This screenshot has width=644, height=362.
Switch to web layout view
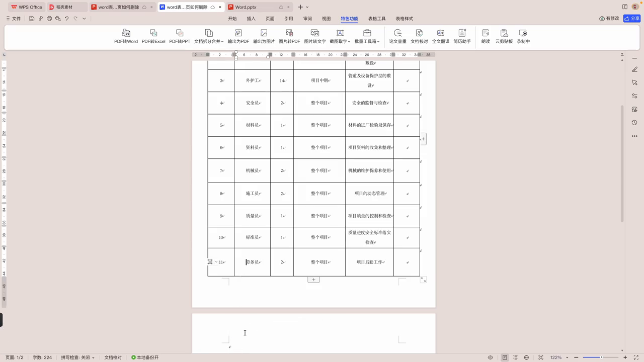(x=526, y=357)
